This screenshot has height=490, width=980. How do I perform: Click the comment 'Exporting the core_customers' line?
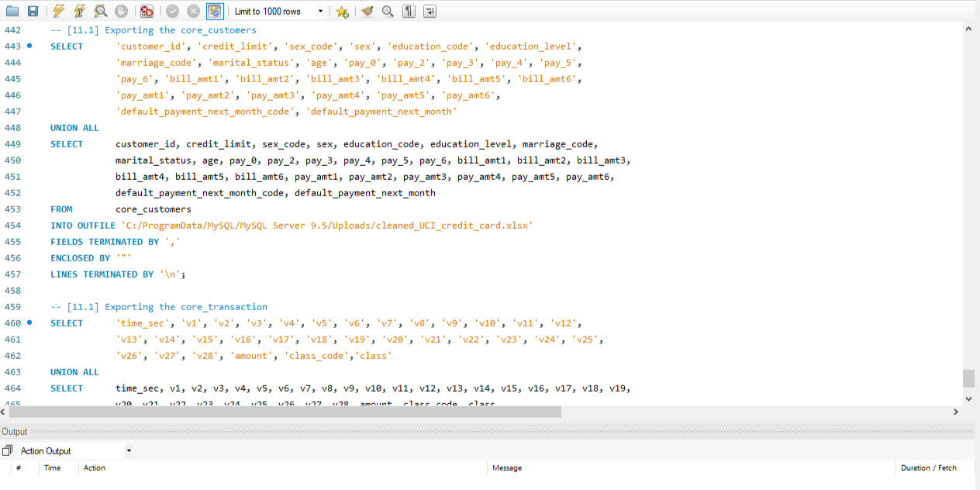click(154, 30)
